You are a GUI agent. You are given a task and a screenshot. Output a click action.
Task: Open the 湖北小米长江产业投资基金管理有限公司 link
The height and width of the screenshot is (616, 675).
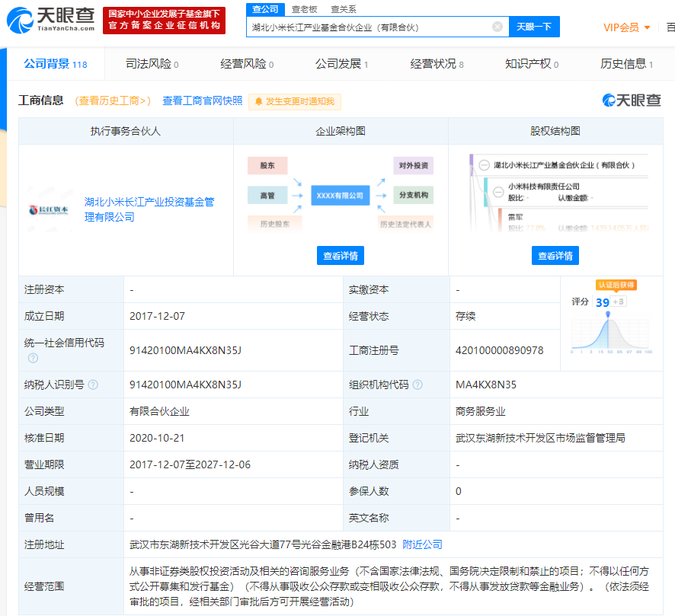(x=149, y=209)
